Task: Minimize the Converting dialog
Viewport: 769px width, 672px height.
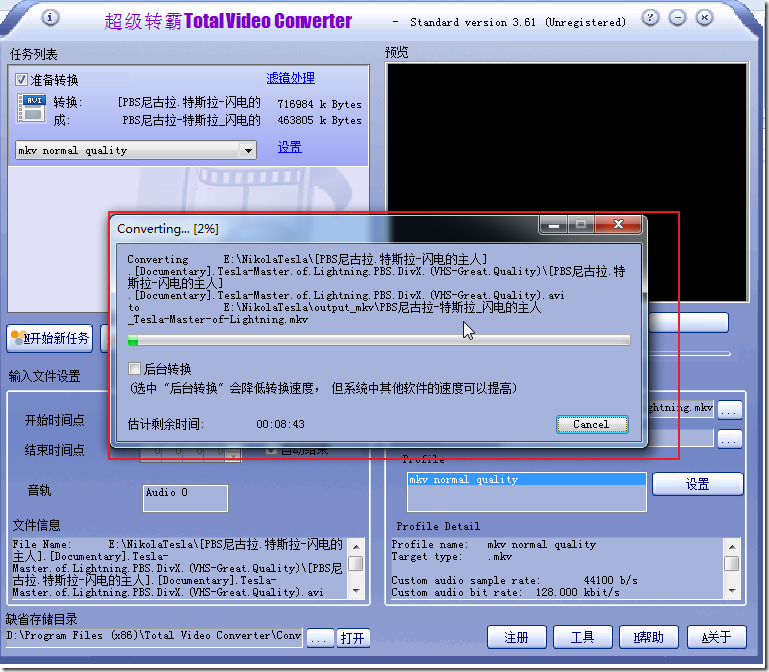Action: (x=554, y=225)
